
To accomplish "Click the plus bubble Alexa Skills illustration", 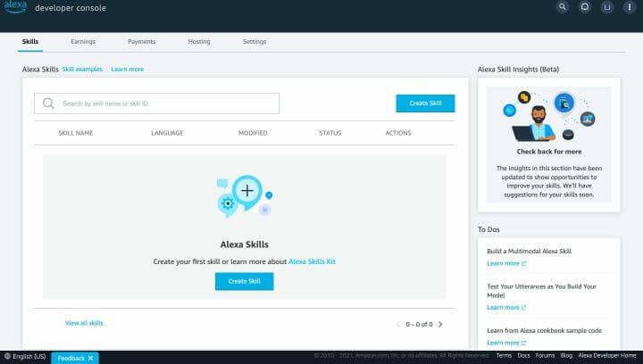I will click(x=245, y=196).
